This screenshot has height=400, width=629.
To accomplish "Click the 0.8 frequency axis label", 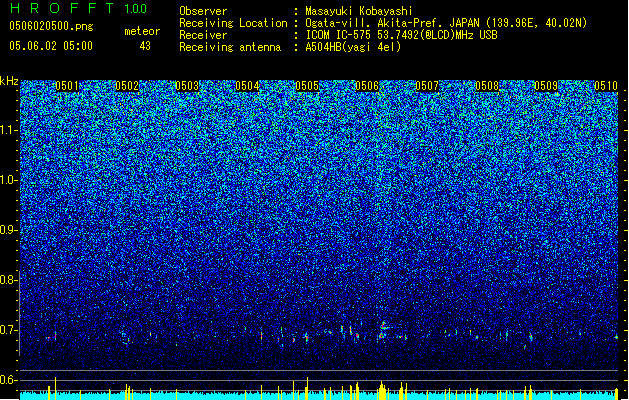I will (9, 280).
